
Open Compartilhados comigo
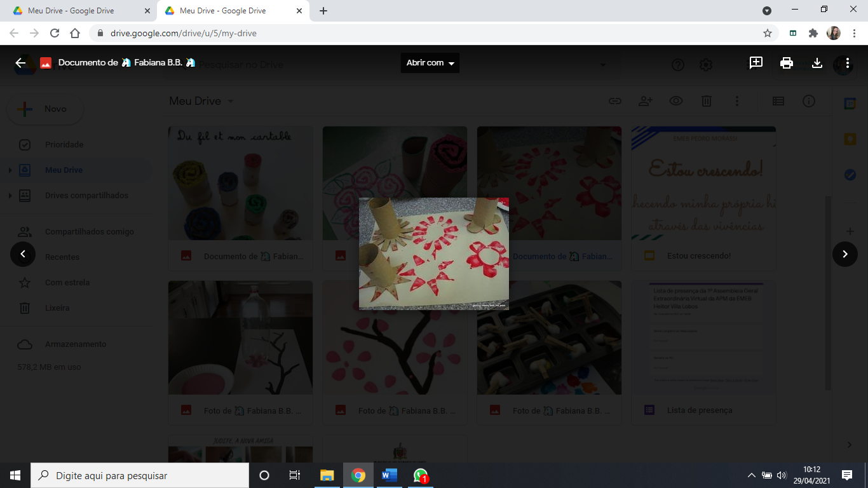click(x=89, y=232)
